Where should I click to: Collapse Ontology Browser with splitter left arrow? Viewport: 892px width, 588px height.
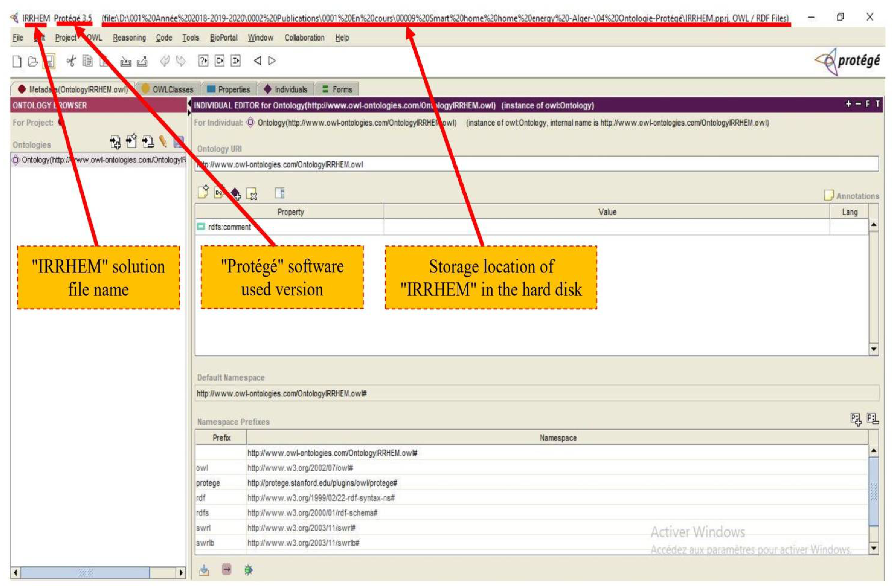[x=189, y=104]
